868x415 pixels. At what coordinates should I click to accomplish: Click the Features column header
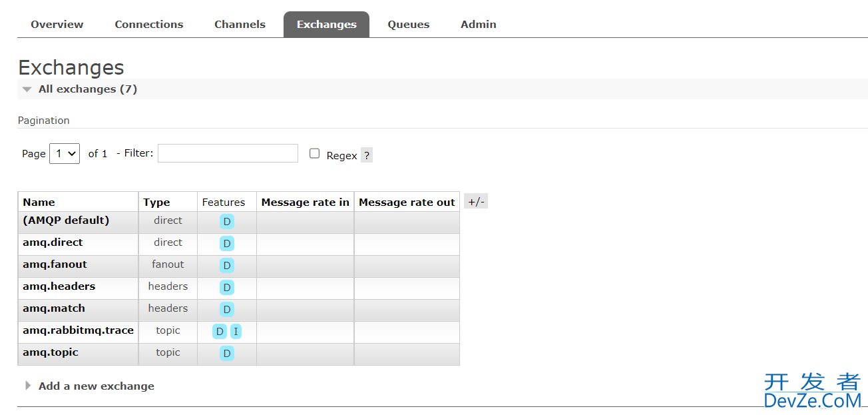click(224, 202)
